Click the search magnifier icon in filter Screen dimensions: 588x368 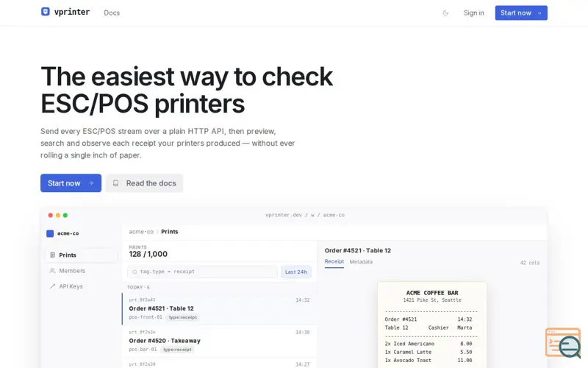pos(135,272)
